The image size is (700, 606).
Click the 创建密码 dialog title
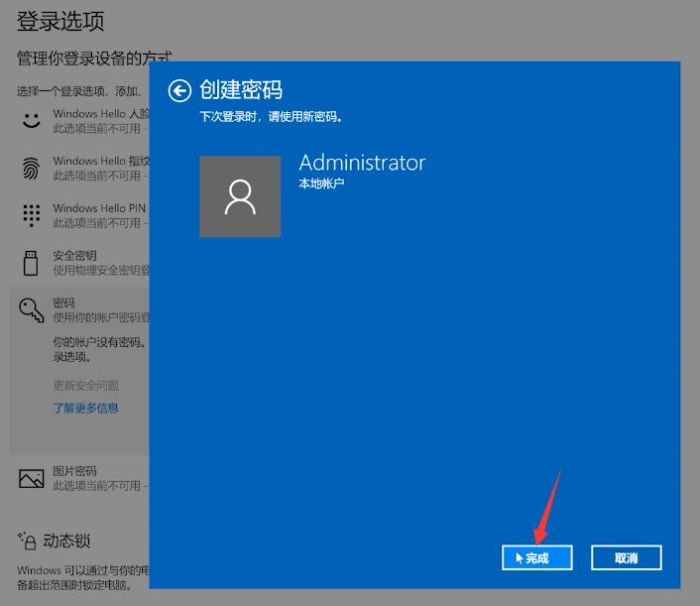pos(241,90)
